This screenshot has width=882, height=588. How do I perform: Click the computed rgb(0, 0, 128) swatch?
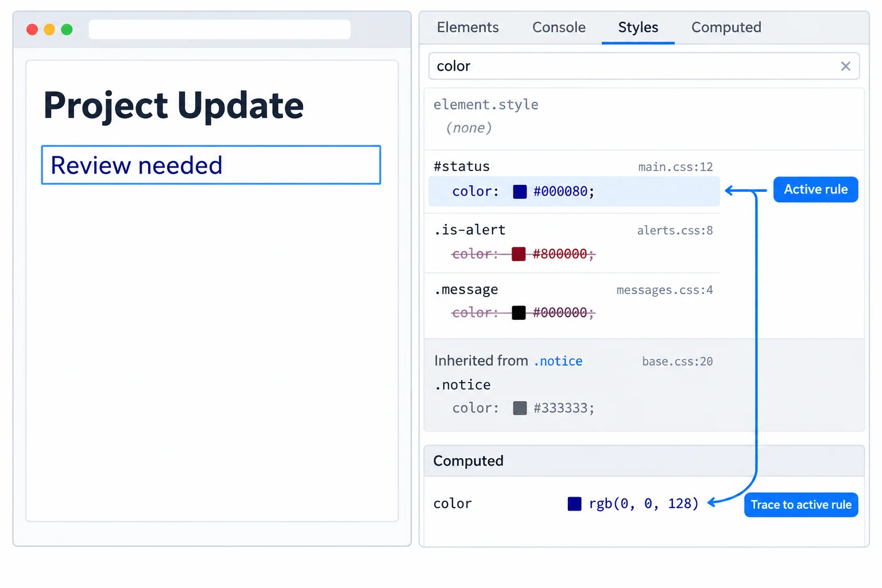(574, 504)
